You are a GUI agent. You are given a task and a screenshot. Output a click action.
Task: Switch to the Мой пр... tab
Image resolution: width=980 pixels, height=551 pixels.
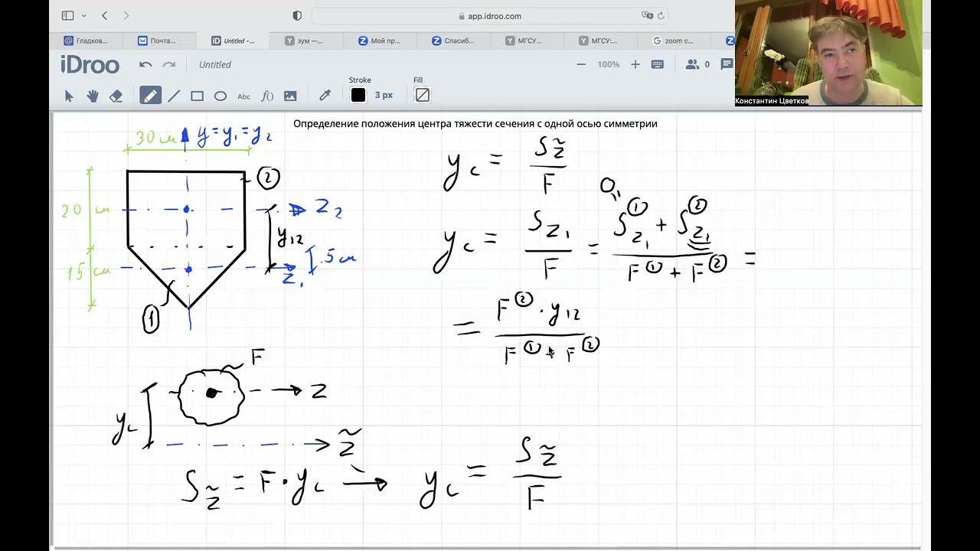(x=380, y=41)
